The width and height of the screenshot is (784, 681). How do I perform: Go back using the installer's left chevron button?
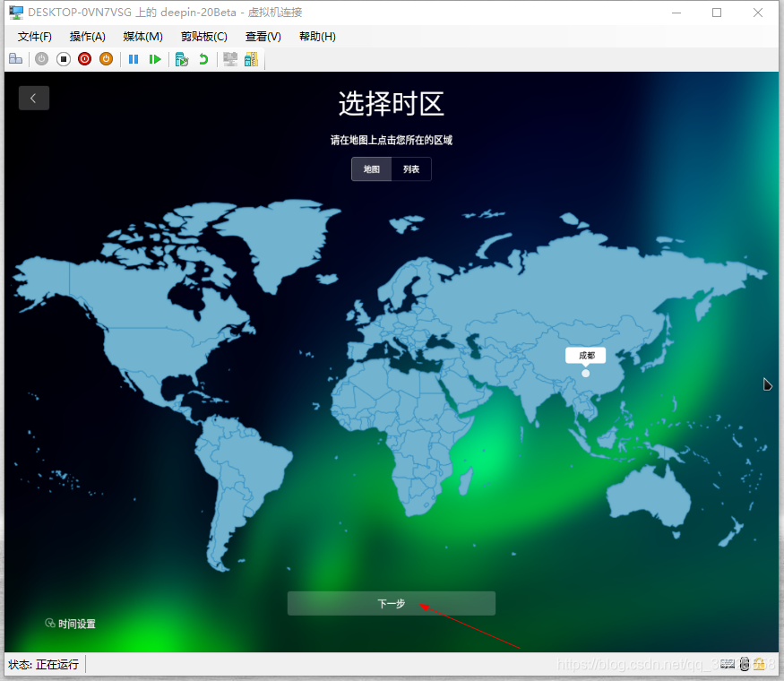34,98
